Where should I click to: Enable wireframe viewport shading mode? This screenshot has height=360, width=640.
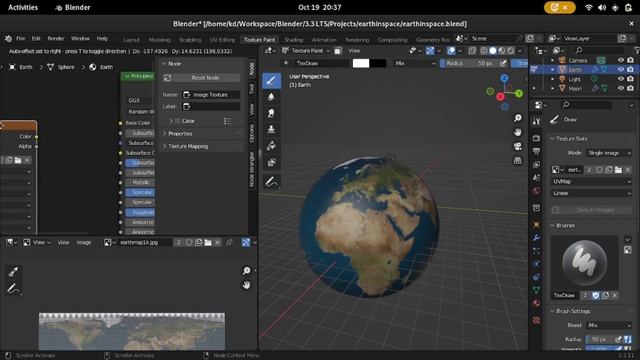484,51
